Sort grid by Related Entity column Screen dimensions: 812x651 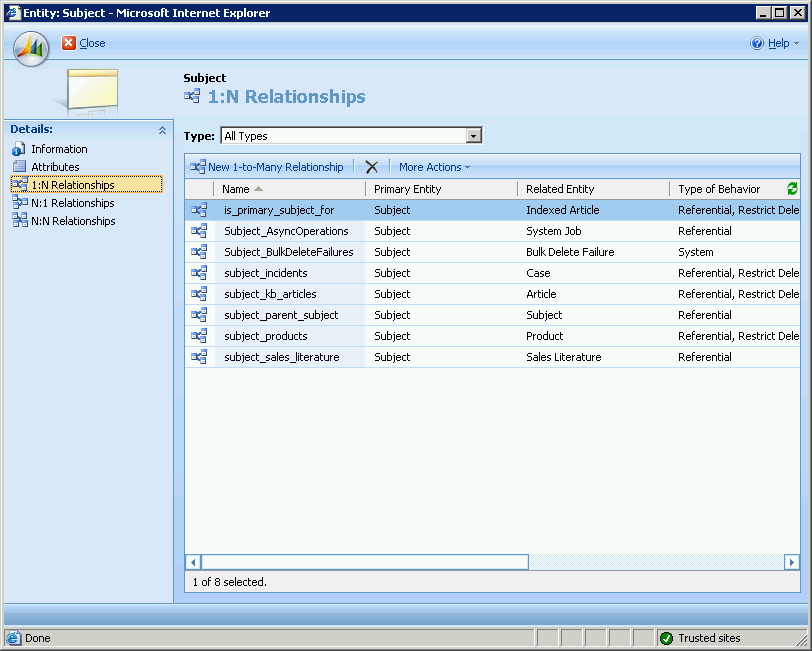[560, 189]
